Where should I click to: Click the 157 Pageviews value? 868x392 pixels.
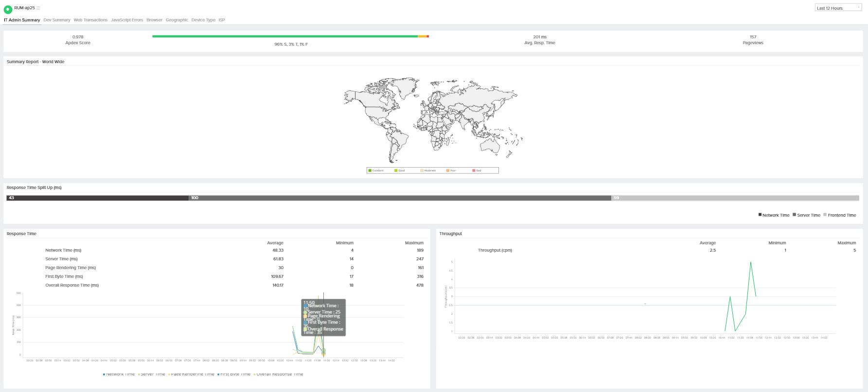753,37
